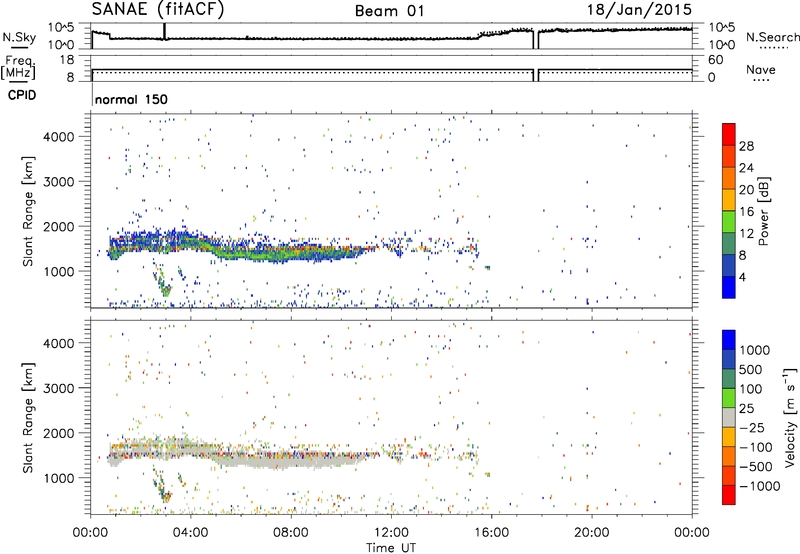Click the date '18/Jan/2015'
The width and height of the screenshot is (800, 554).
pyautogui.click(x=639, y=10)
